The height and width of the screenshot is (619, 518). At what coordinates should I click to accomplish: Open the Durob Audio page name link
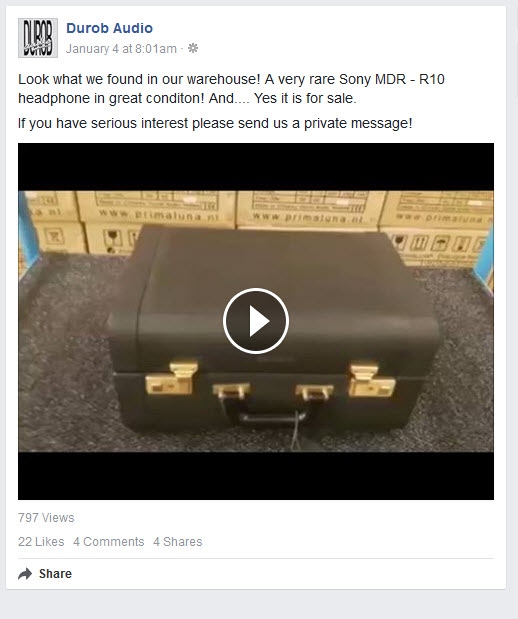pos(109,28)
